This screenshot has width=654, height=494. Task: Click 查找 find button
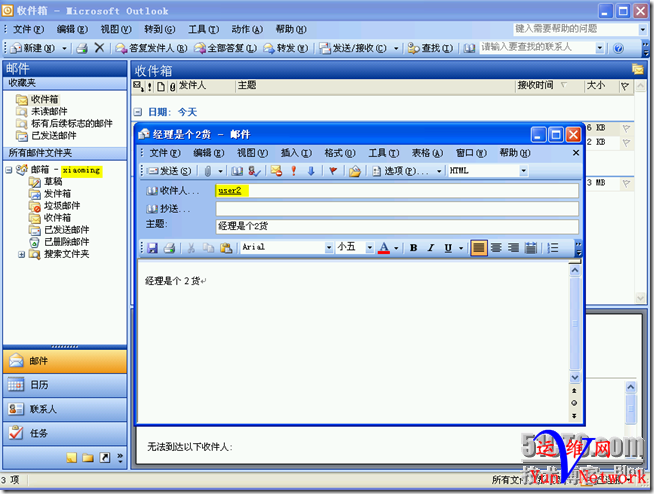tap(430, 48)
